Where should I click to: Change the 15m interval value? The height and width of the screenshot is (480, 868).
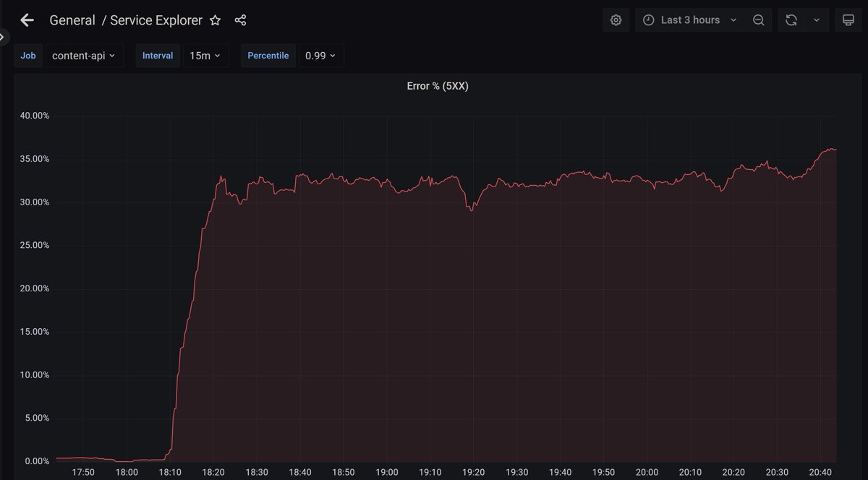205,55
